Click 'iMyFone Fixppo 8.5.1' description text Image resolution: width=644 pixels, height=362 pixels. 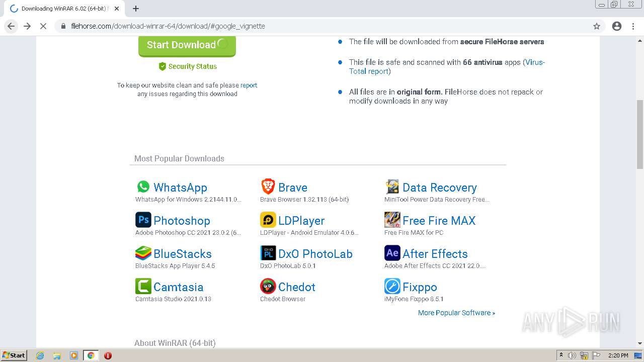[x=414, y=299]
